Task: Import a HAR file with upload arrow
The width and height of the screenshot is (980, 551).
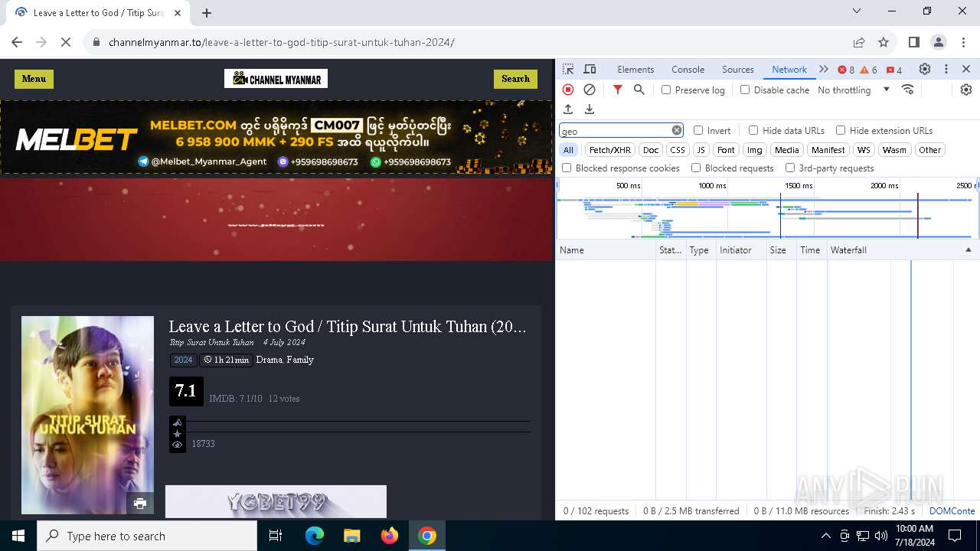Action: (x=568, y=109)
